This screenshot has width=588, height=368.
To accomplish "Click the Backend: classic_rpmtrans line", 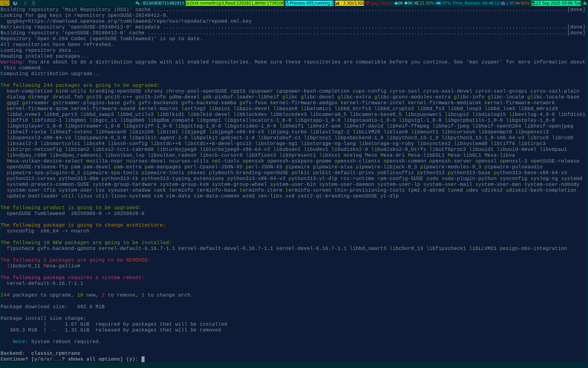I will coord(40,353).
